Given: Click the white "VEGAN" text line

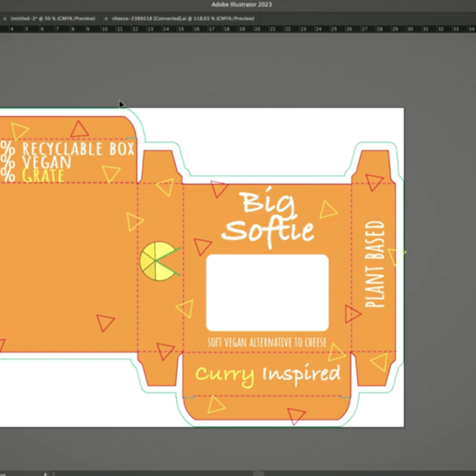Looking at the screenshot, I should coord(47,163).
